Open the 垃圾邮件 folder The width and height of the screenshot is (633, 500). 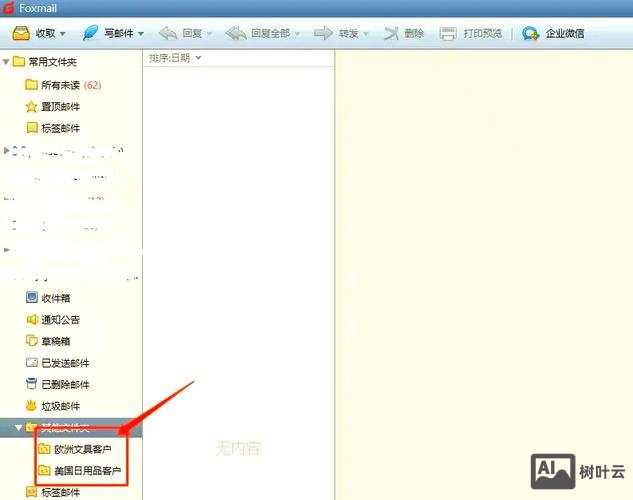(x=61, y=406)
